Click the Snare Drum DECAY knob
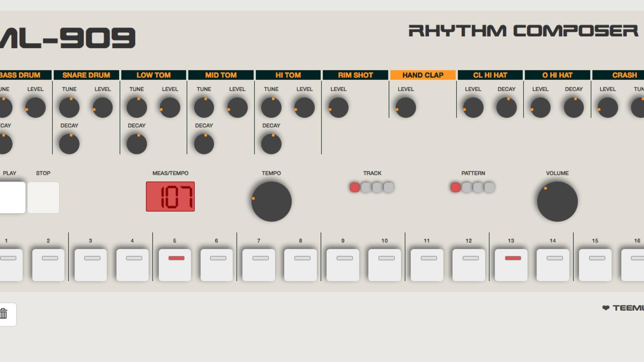 click(69, 144)
